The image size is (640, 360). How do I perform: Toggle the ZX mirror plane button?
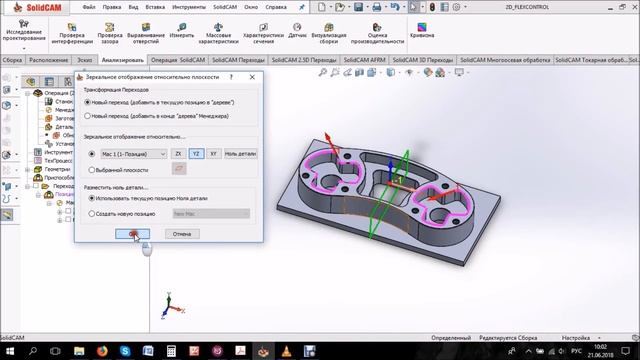(x=178, y=153)
